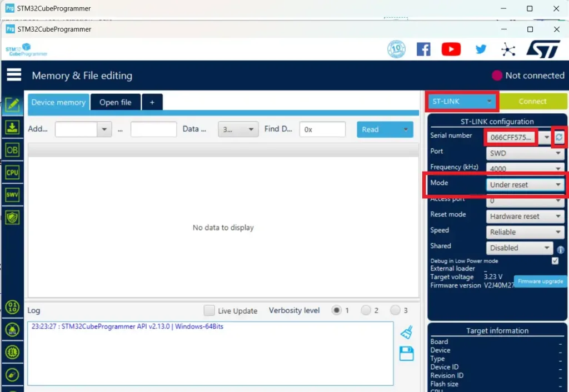Screen dimensions: 569x392
Task: Open the security shield panel icon
Action: coord(12,218)
